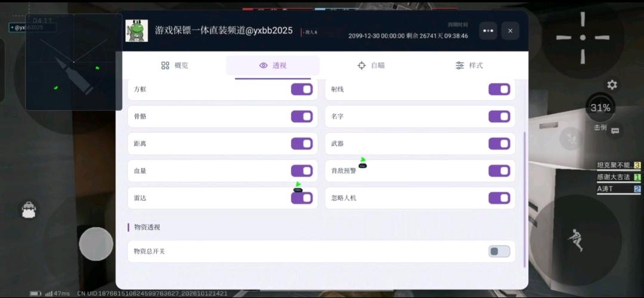
Task: Click the battery status icon
Action: pyautogui.click(x=36, y=293)
